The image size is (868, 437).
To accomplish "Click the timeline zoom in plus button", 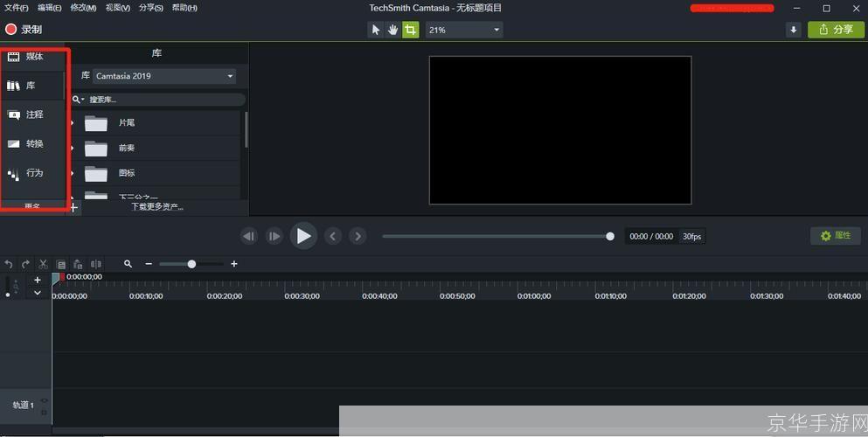I will 234,264.
